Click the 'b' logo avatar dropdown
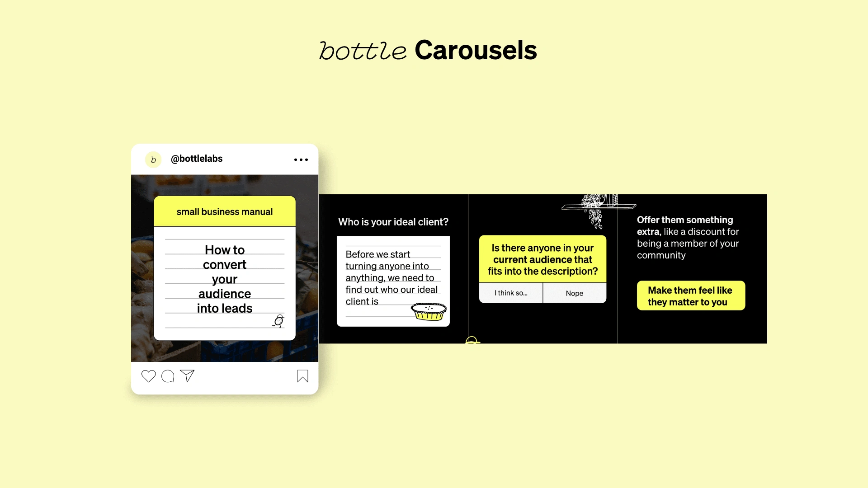 (153, 159)
